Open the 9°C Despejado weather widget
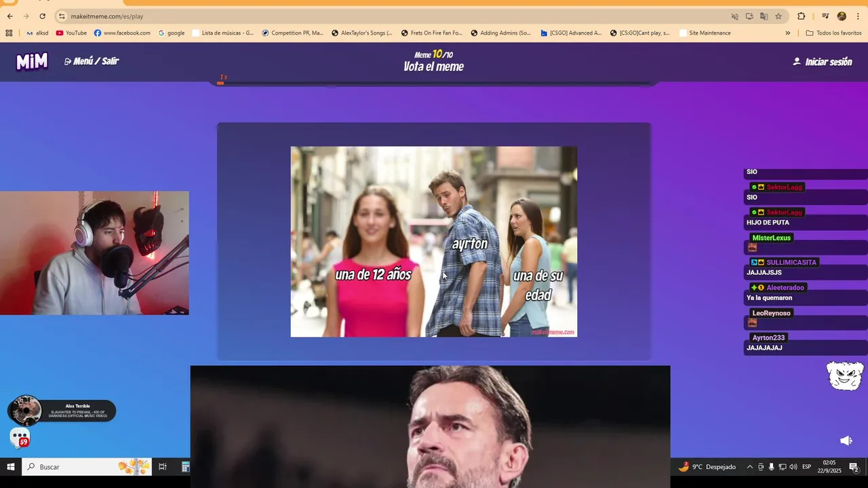This screenshot has height=488, width=868. tap(707, 467)
